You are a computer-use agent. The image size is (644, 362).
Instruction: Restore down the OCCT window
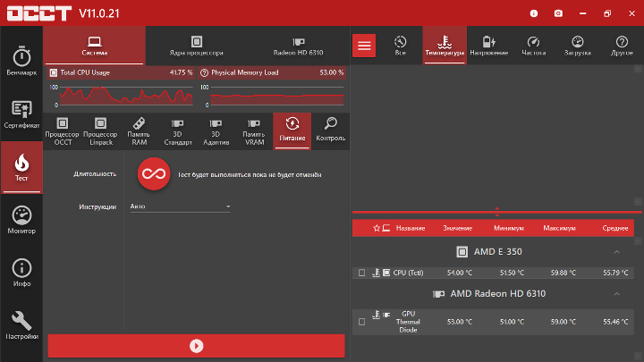[607, 13]
